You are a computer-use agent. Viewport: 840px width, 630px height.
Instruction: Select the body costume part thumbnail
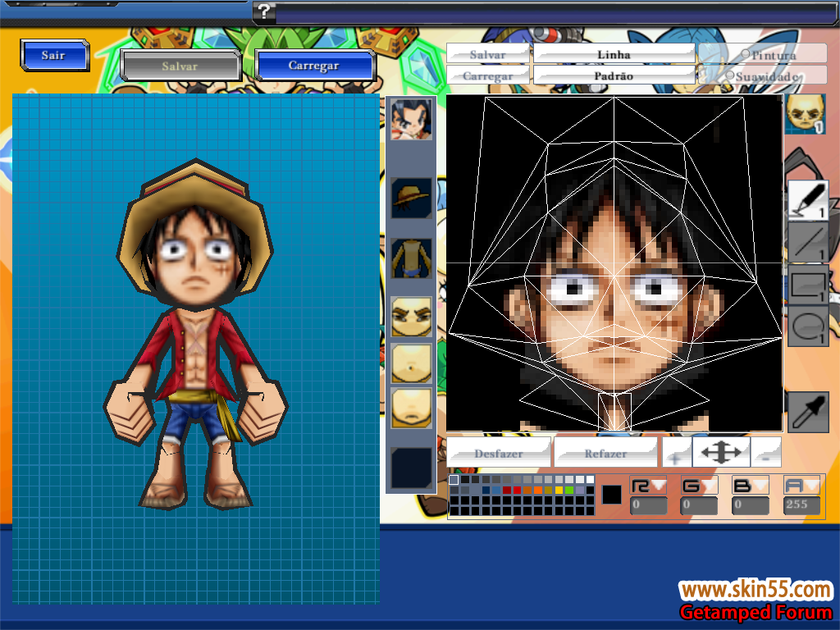(x=412, y=258)
